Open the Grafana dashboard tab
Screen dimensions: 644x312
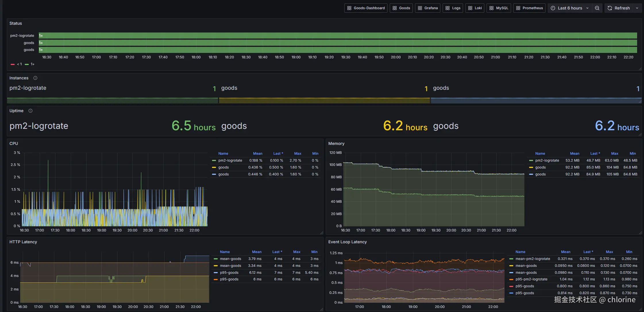click(x=428, y=8)
